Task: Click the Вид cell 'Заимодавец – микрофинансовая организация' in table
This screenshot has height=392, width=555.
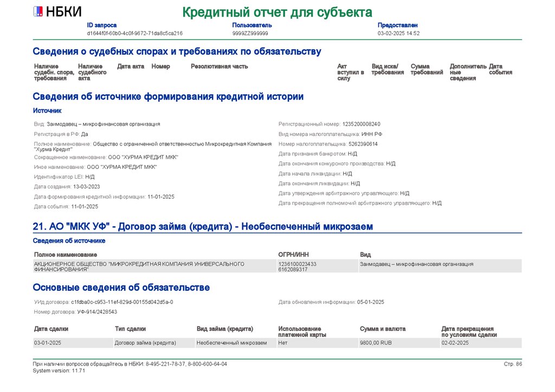Action: [440, 266]
